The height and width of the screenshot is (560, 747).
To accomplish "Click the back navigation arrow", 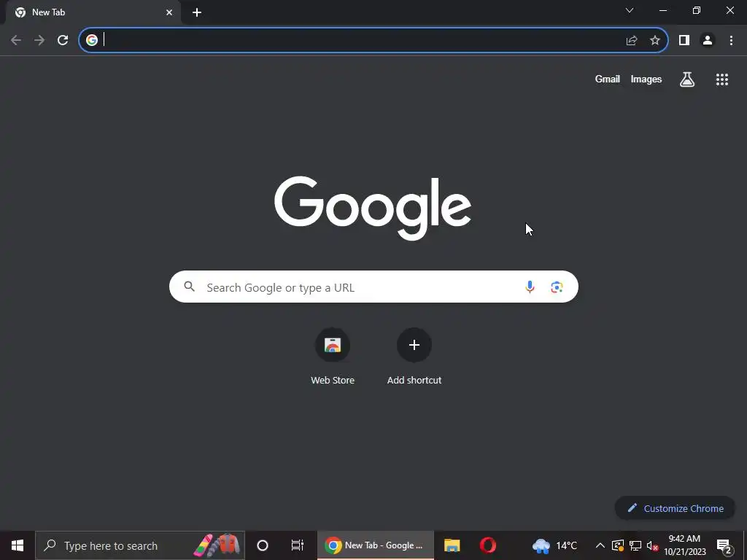I will coord(16,40).
